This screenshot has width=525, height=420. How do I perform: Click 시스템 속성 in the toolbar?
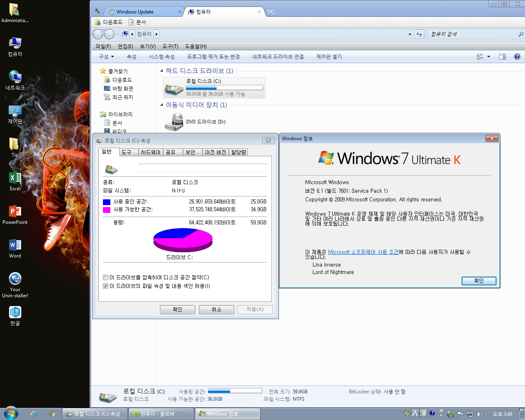coord(162,57)
